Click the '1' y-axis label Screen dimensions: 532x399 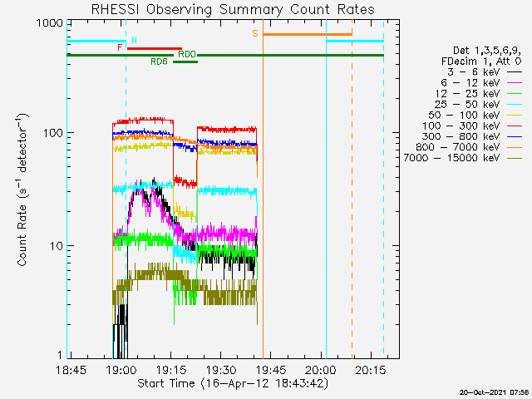[x=61, y=355]
